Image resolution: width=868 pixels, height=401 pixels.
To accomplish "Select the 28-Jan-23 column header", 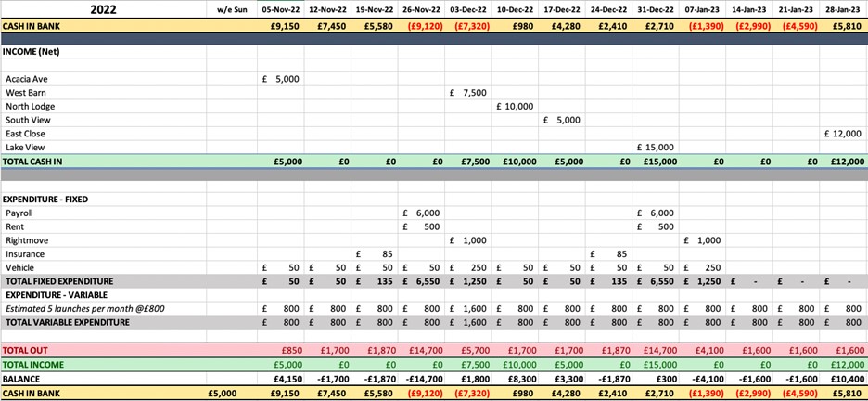I will [843, 9].
